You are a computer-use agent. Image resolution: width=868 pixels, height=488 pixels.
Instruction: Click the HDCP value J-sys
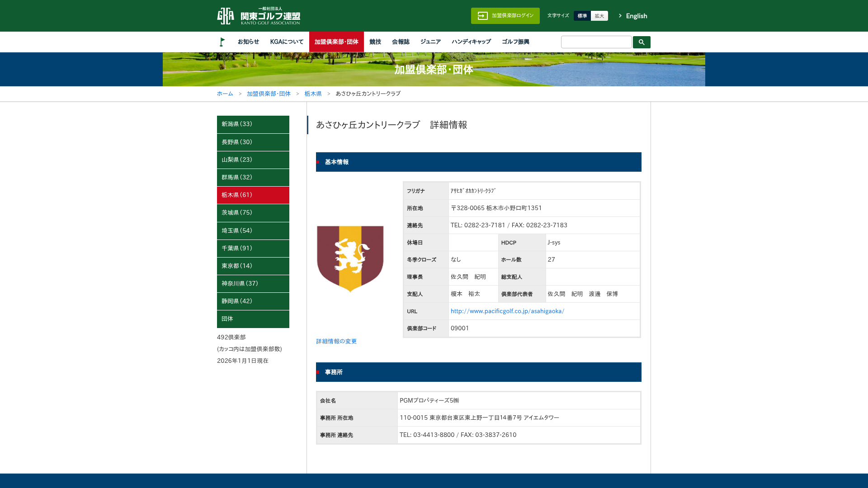click(x=554, y=242)
